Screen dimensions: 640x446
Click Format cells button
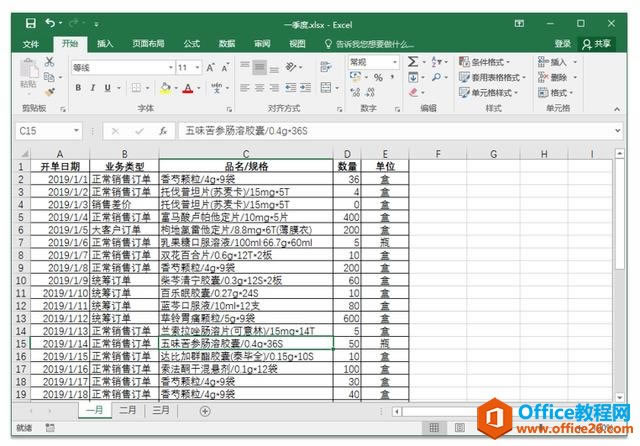click(556, 93)
